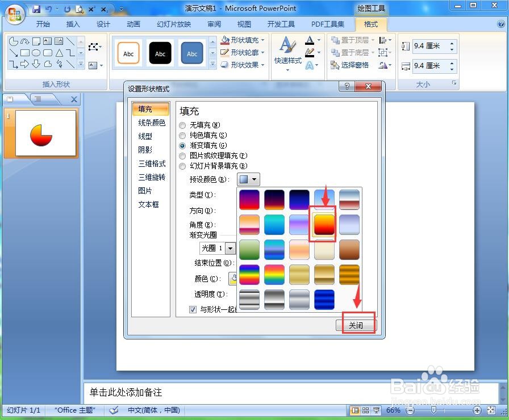Viewport: 509px width, 420px height.
Task: Open PowerPoint help via question mark icon
Action: tap(501, 24)
